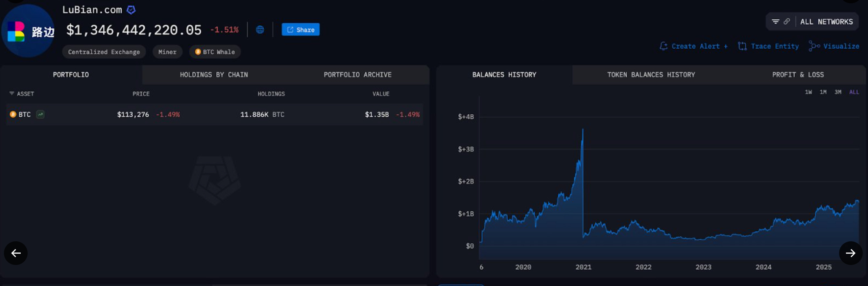This screenshot has height=286, width=868.
Task: Click the next slide right arrow
Action: point(851,253)
